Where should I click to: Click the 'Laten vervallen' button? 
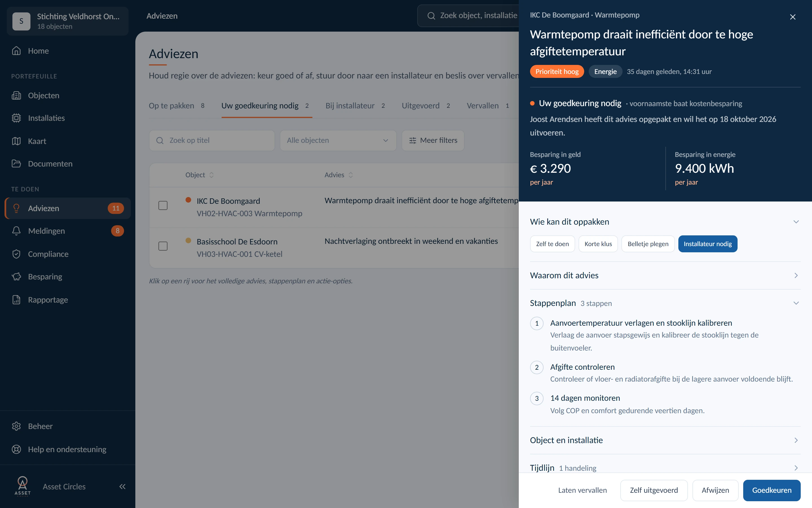coord(582,490)
